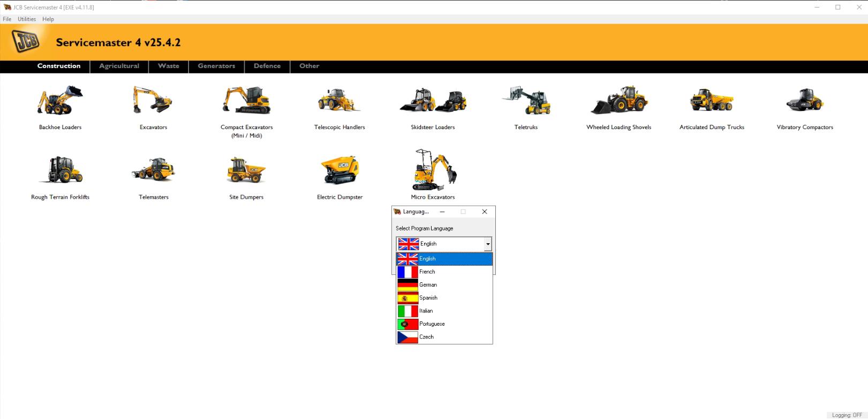Open the Backhoe Loaders machine icon
Screen dimensions: 868x419
(x=60, y=101)
